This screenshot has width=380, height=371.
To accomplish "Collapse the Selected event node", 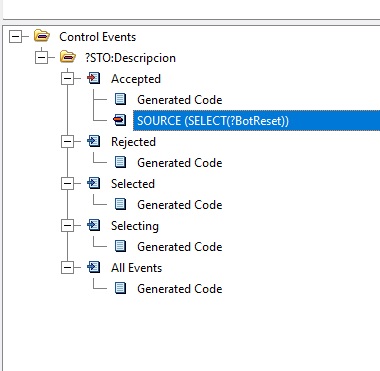I will tap(67, 183).
